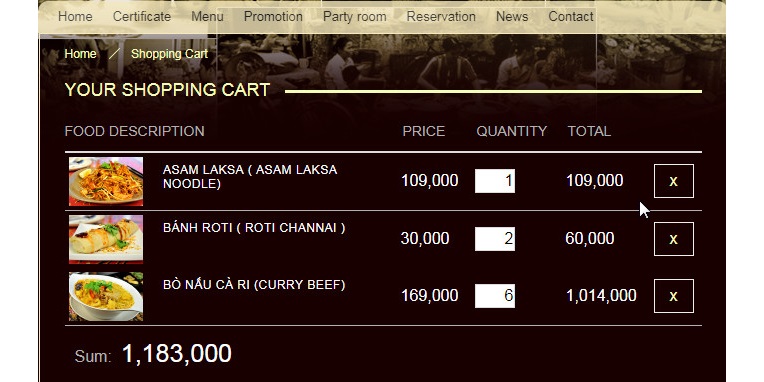
Task: Open the Party room page
Action: tap(354, 17)
